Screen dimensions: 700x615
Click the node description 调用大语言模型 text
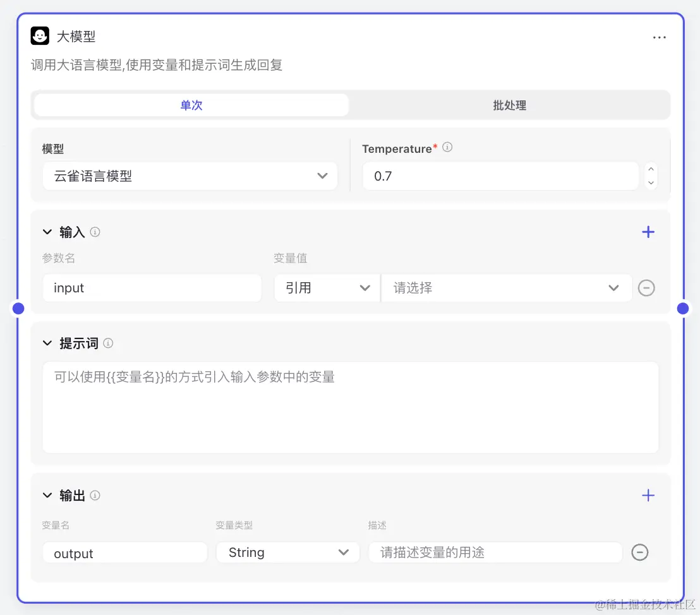(x=157, y=65)
